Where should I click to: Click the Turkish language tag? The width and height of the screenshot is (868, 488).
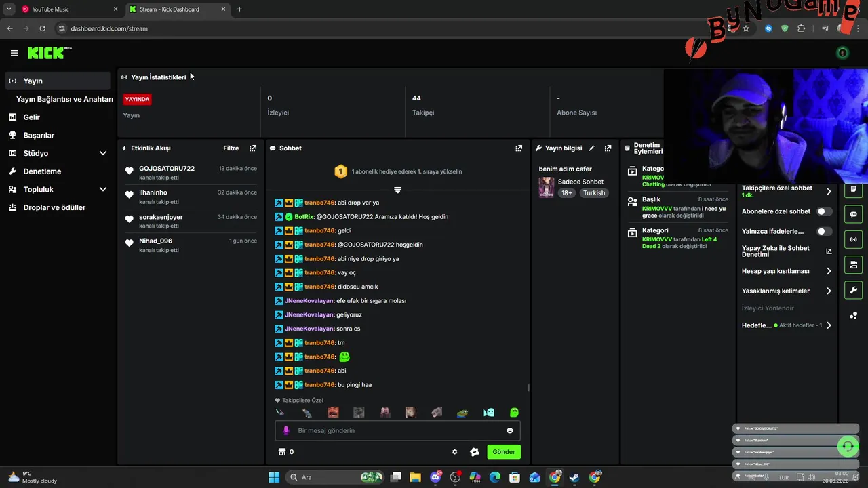coord(594,193)
